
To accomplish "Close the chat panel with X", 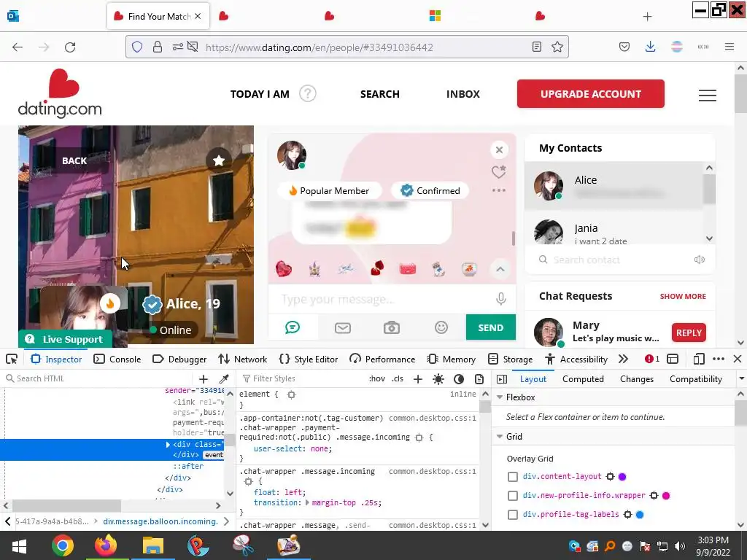I will [x=499, y=150].
